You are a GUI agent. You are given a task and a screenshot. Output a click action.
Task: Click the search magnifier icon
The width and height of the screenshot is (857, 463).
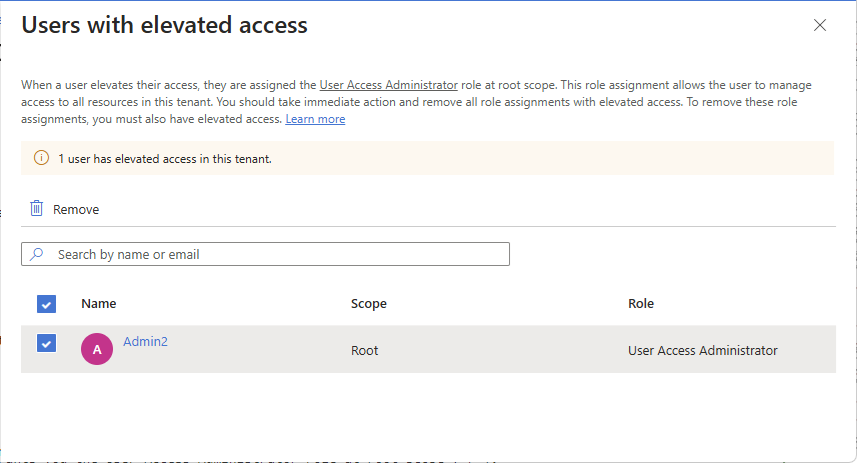(37, 254)
